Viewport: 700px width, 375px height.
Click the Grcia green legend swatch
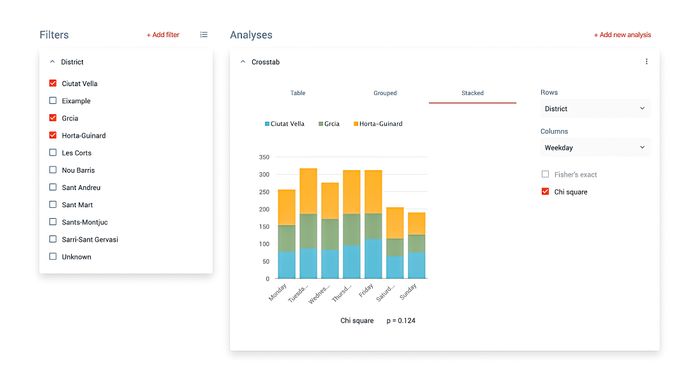coord(321,124)
